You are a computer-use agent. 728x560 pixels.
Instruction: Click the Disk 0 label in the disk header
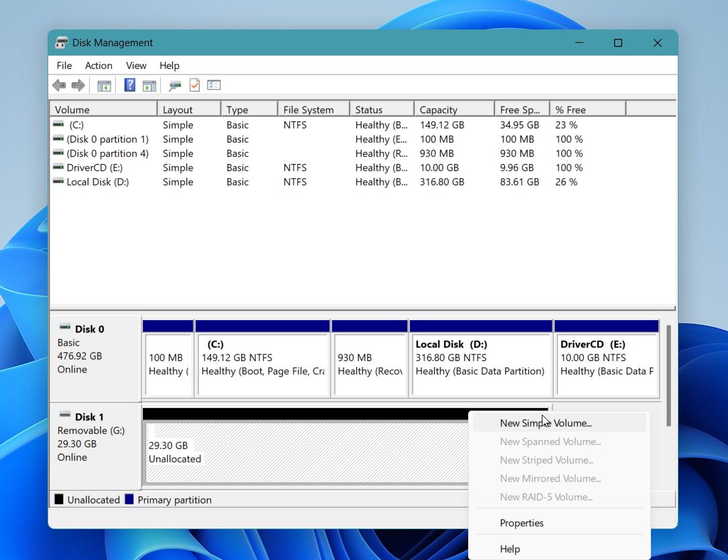[90, 329]
